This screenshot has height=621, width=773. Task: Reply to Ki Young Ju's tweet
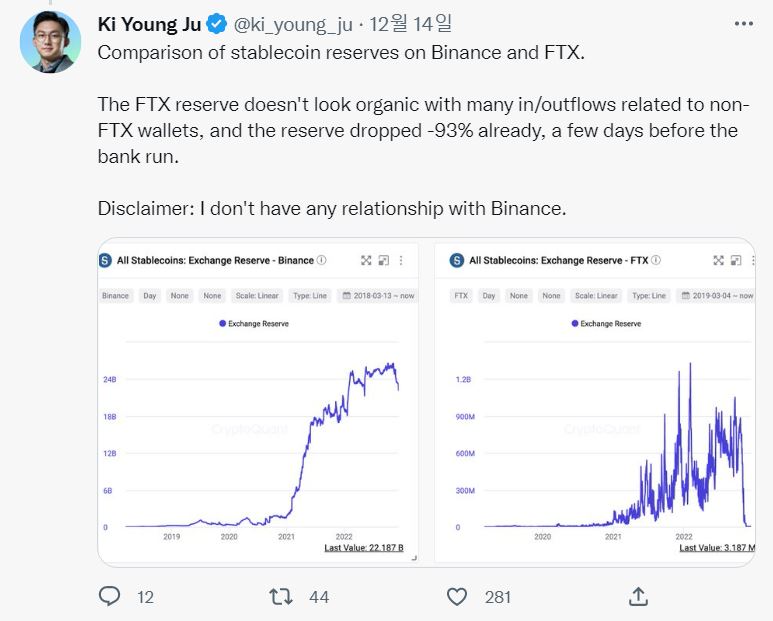110,596
